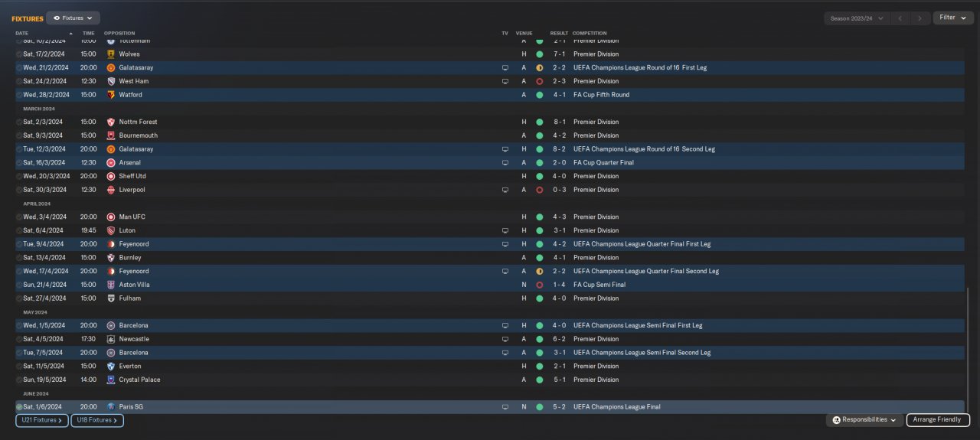Open the Responsibilities dropdown
Image resolution: width=980 pixels, height=440 pixels.
pos(864,420)
